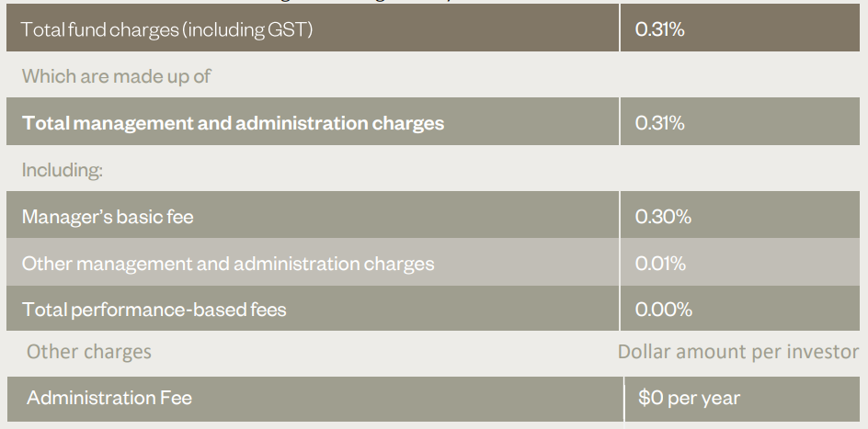Select the 'Dollar amount per investor' column heading
The width and height of the screenshot is (868, 429).
pyautogui.click(x=738, y=352)
